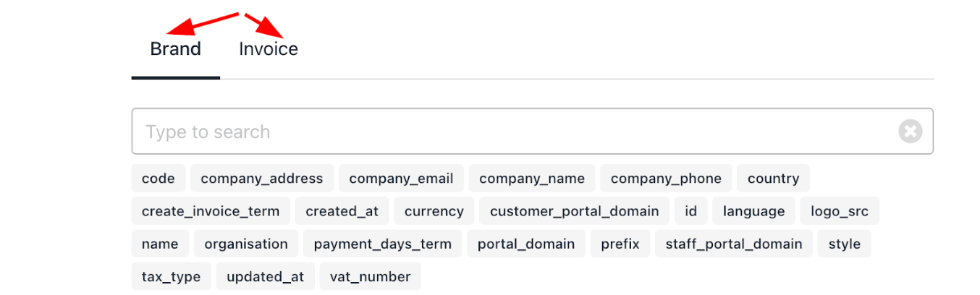The height and width of the screenshot is (295, 980).
Task: Select the logo_src tag
Action: coord(840,211)
